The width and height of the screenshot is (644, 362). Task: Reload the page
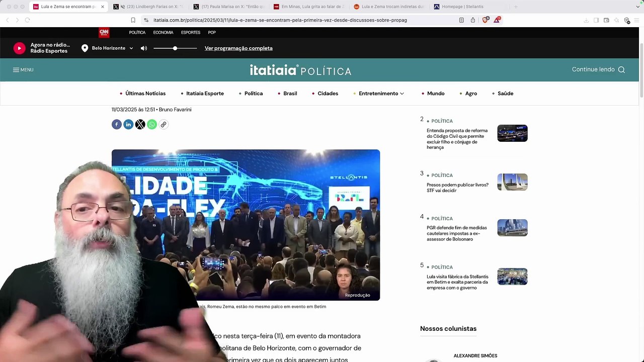pyautogui.click(x=27, y=20)
